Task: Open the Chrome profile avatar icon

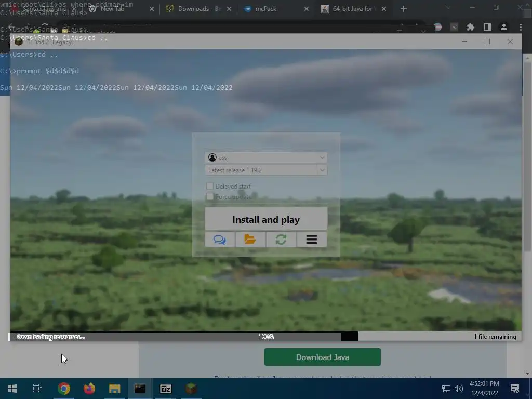Action: 504,27
